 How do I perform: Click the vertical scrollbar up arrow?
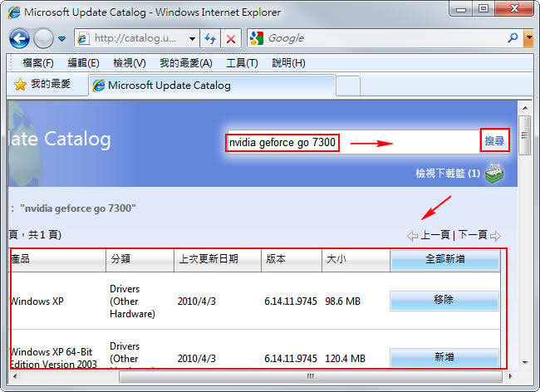coord(524,108)
